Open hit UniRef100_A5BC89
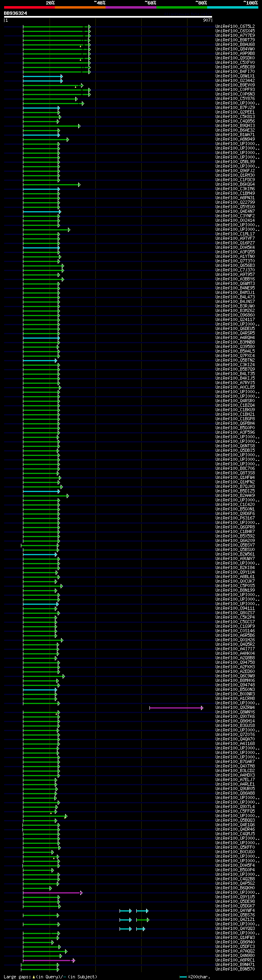Screen dimensions: 262x980 coord(235,67)
